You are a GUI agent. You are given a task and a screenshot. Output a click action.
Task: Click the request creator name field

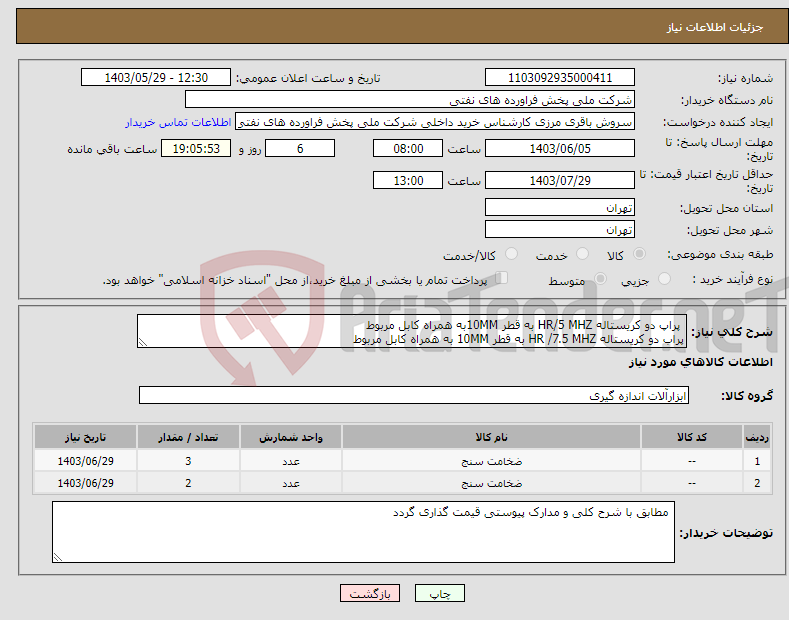tap(435, 122)
